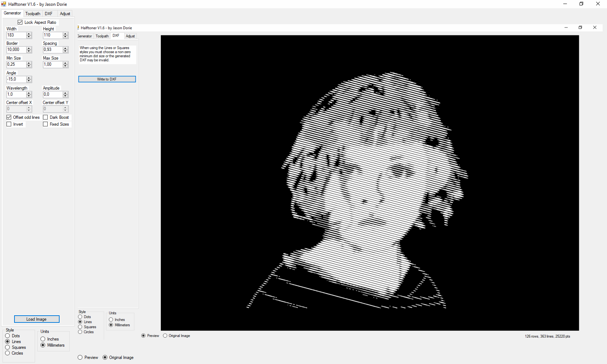This screenshot has height=364, width=607.
Task: Switch to the main window's Toolpath tab
Action: click(33, 14)
